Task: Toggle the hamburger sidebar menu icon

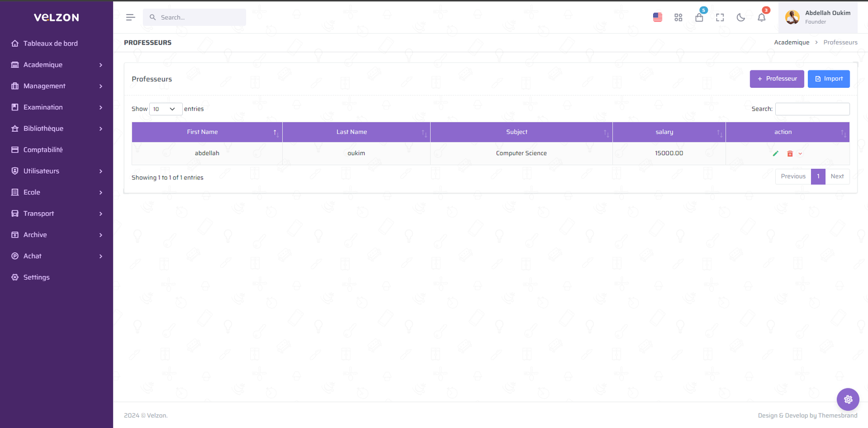Action: point(130,17)
